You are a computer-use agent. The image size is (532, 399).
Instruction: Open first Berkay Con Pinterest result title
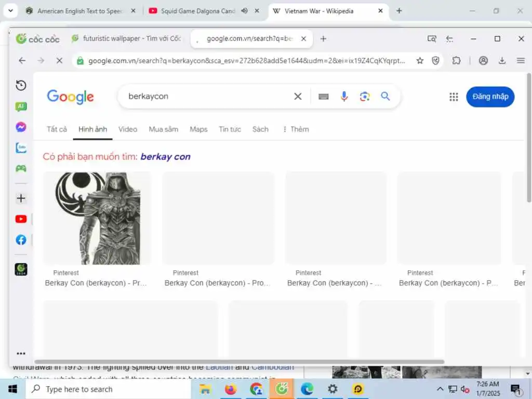coord(96,283)
